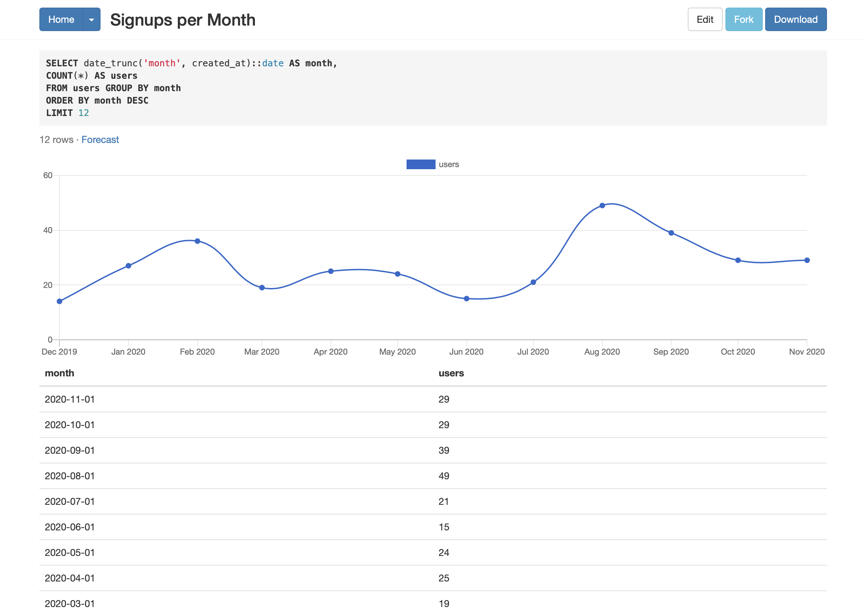The height and width of the screenshot is (616, 865).
Task: Select the Jul 2020 data point
Action: point(533,282)
